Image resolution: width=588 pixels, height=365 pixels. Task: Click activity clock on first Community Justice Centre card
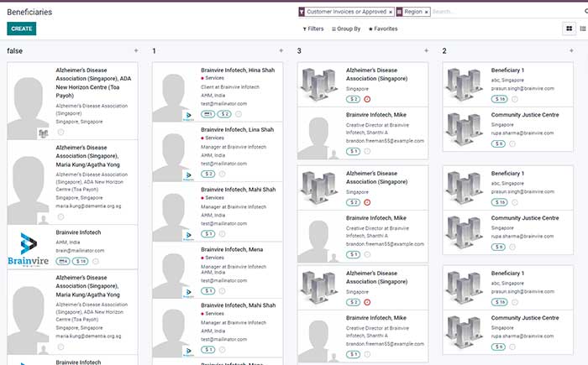click(x=512, y=143)
